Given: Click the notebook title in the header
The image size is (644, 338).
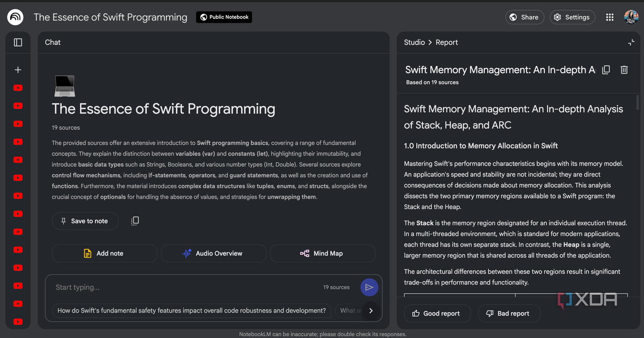Looking at the screenshot, I should [x=110, y=17].
